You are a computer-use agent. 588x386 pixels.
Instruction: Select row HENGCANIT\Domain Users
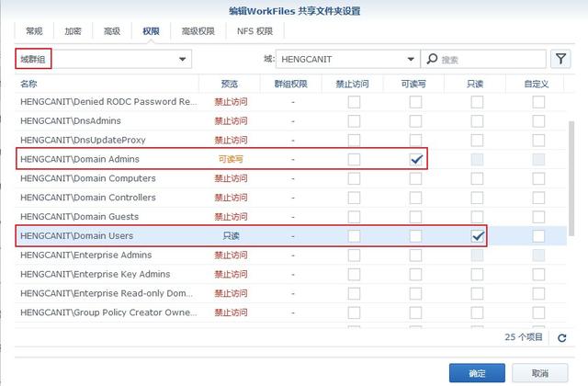point(290,236)
